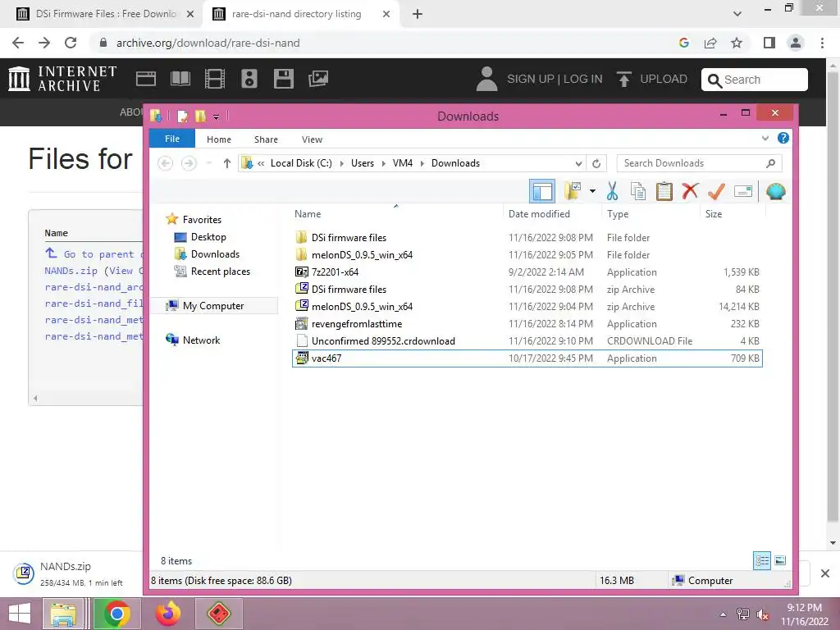The image size is (840, 630).
Task: Click the red X Delete icon
Action: [691, 191]
